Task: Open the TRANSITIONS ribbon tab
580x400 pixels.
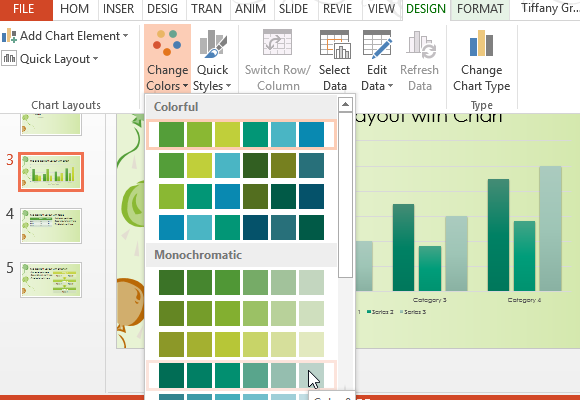Action: [x=206, y=9]
